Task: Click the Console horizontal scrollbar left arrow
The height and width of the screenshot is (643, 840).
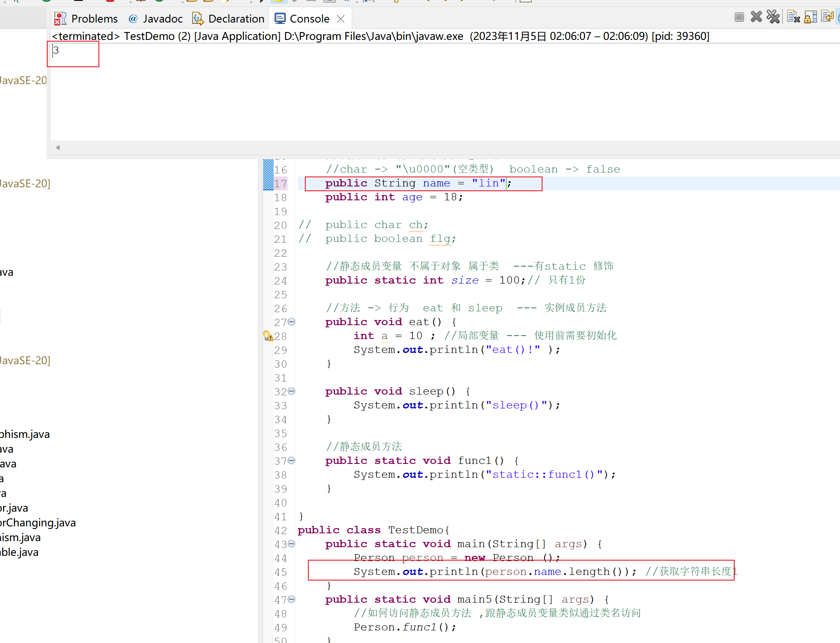Action: point(58,147)
